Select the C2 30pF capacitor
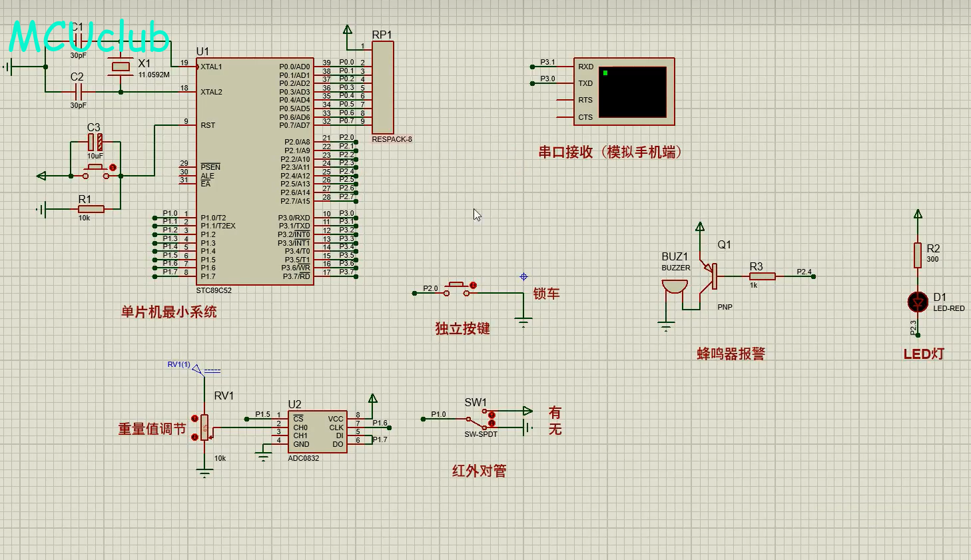Screen dimensions: 971x560 coord(78,92)
